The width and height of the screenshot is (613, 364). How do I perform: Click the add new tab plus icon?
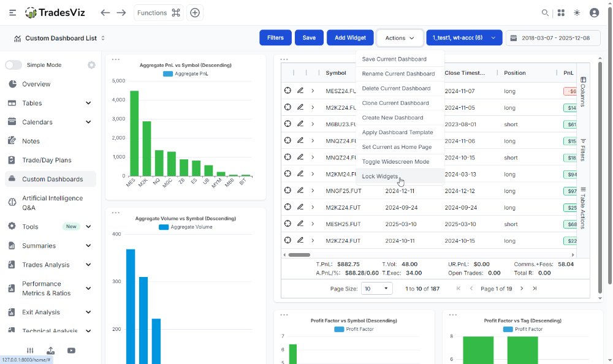point(195,13)
